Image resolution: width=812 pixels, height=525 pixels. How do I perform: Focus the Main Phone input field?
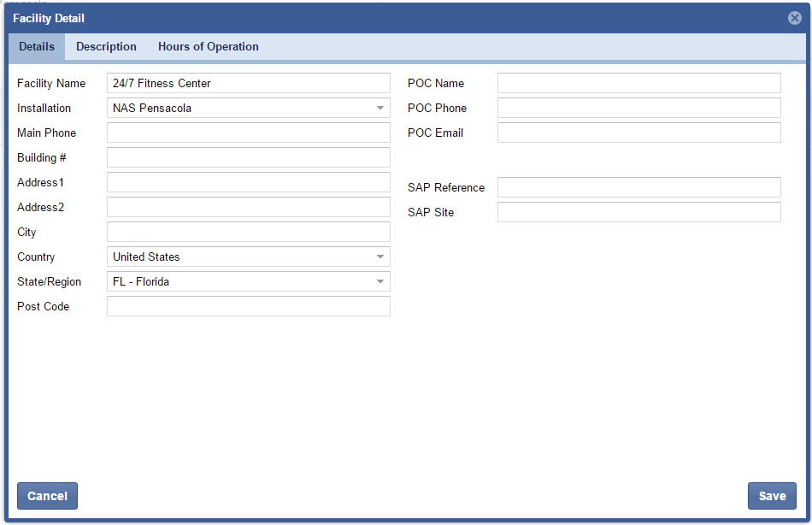248,133
